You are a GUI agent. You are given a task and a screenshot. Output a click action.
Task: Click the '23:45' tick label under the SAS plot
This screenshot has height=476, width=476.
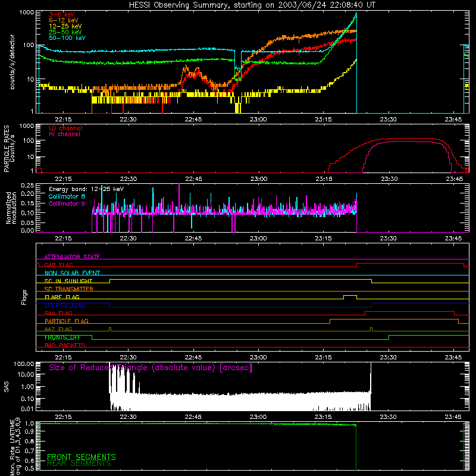pyautogui.click(x=453, y=417)
